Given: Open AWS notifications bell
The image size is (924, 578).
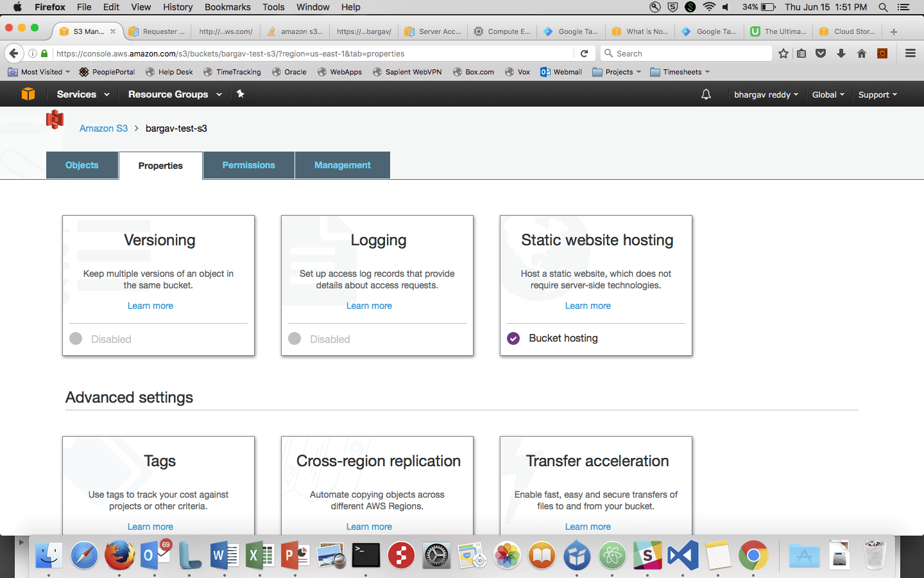Looking at the screenshot, I should coord(706,94).
